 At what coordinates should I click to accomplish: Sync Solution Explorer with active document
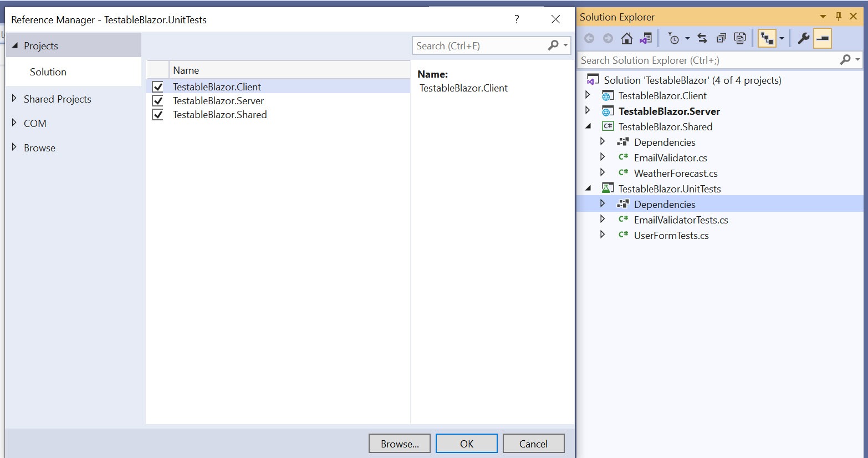point(702,38)
